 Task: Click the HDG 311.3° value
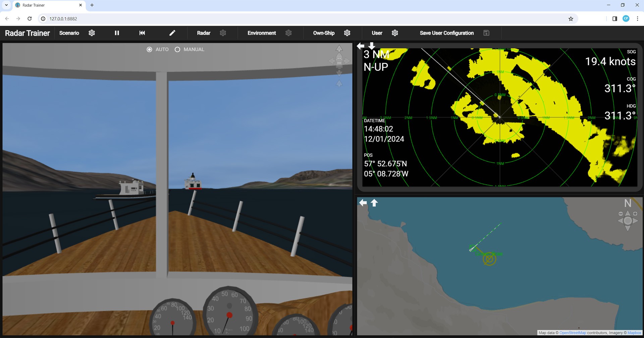[620, 115]
